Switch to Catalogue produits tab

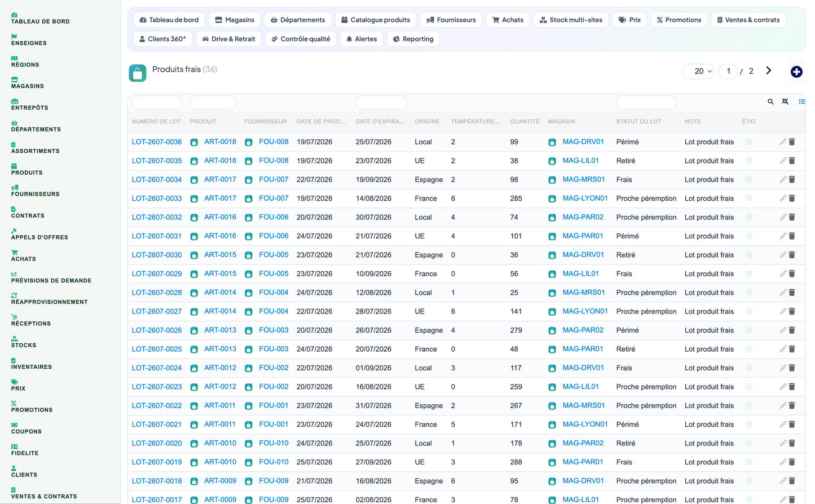click(x=376, y=20)
